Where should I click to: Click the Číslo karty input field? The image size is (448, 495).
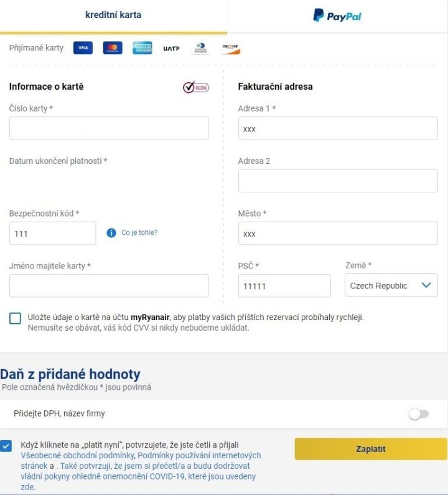tap(109, 128)
